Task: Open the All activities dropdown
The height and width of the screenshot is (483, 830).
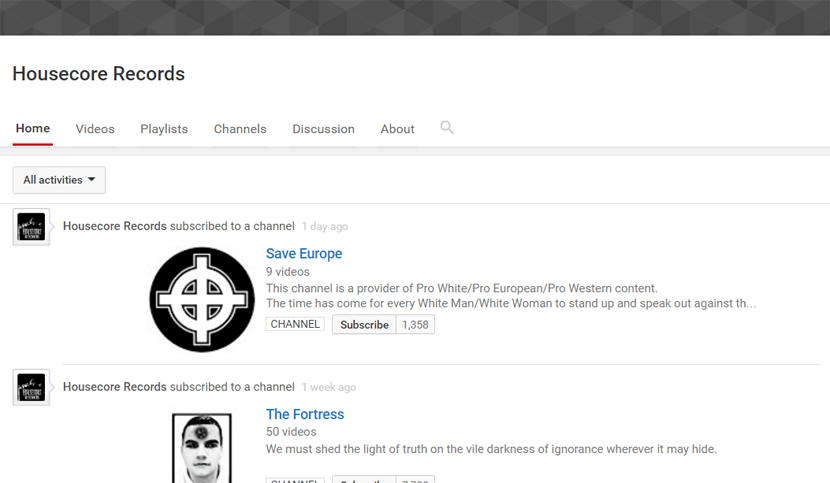Action: click(x=59, y=180)
